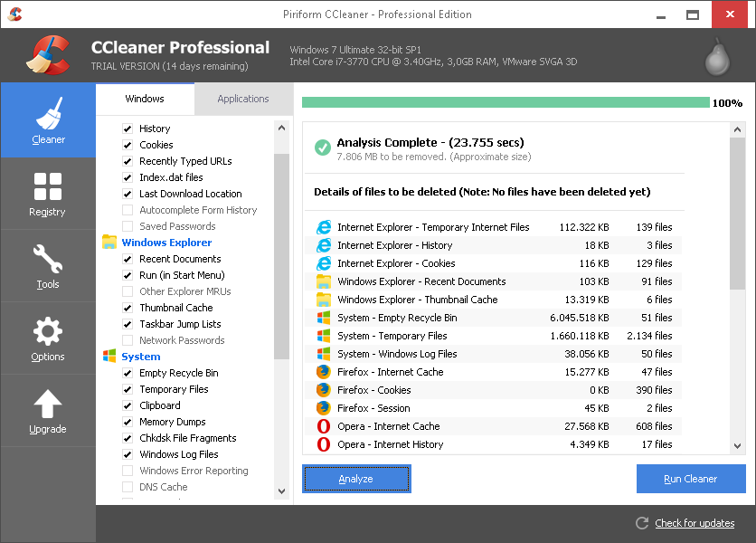Uncheck the Cookies checkbox in Windows tab
The height and width of the screenshot is (543, 756).
(x=128, y=145)
